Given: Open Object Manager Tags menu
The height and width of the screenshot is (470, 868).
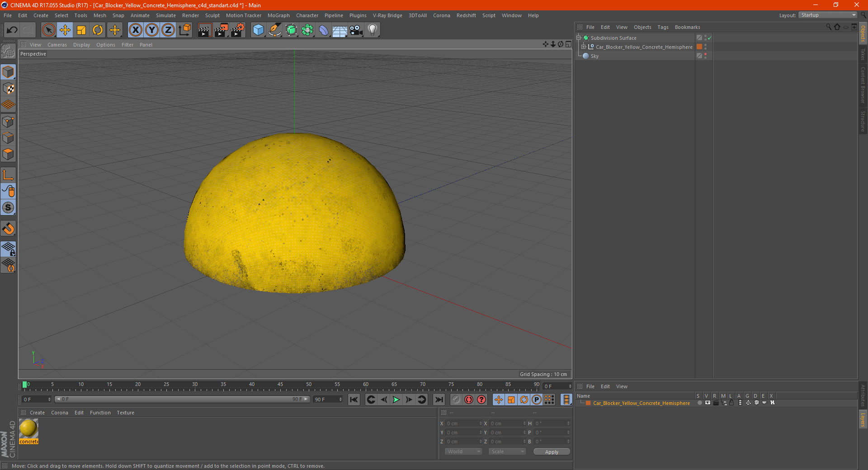Looking at the screenshot, I should [663, 27].
